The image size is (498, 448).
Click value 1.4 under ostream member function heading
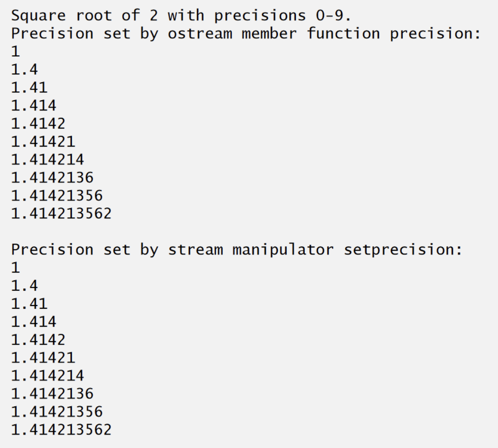tap(24, 70)
